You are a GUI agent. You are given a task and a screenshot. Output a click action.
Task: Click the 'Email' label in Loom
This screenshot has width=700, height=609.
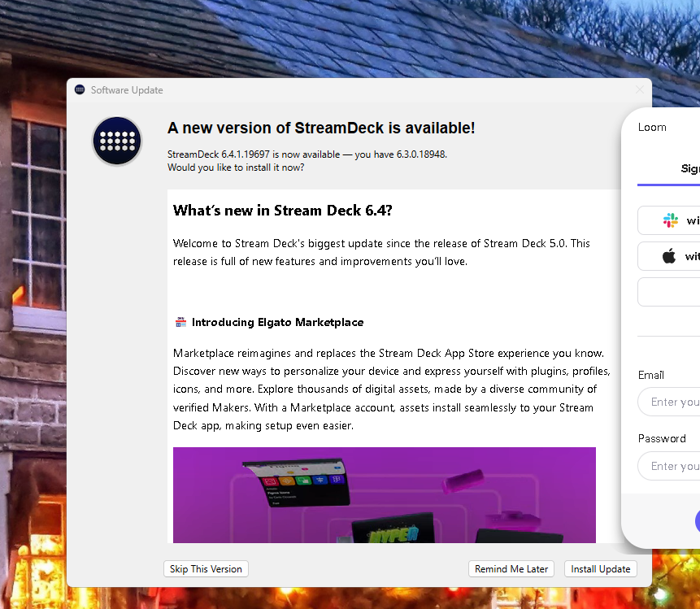651,375
